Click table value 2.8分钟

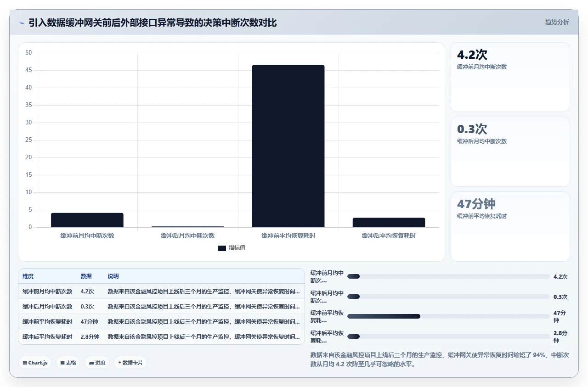pos(90,337)
